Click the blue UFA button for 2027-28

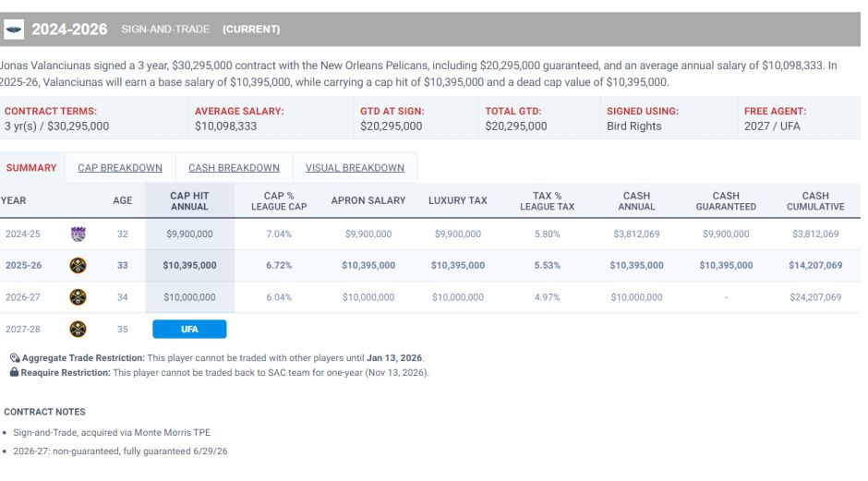click(189, 330)
